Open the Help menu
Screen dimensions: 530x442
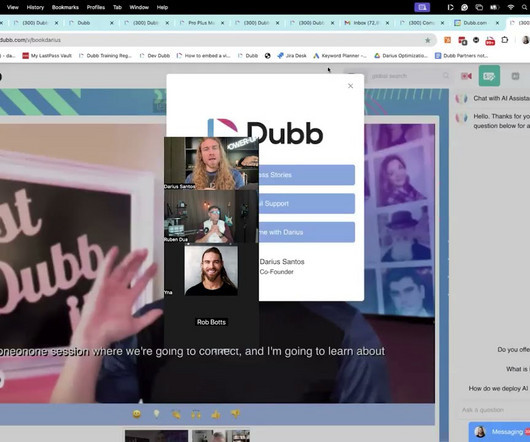pyautogui.click(x=162, y=7)
